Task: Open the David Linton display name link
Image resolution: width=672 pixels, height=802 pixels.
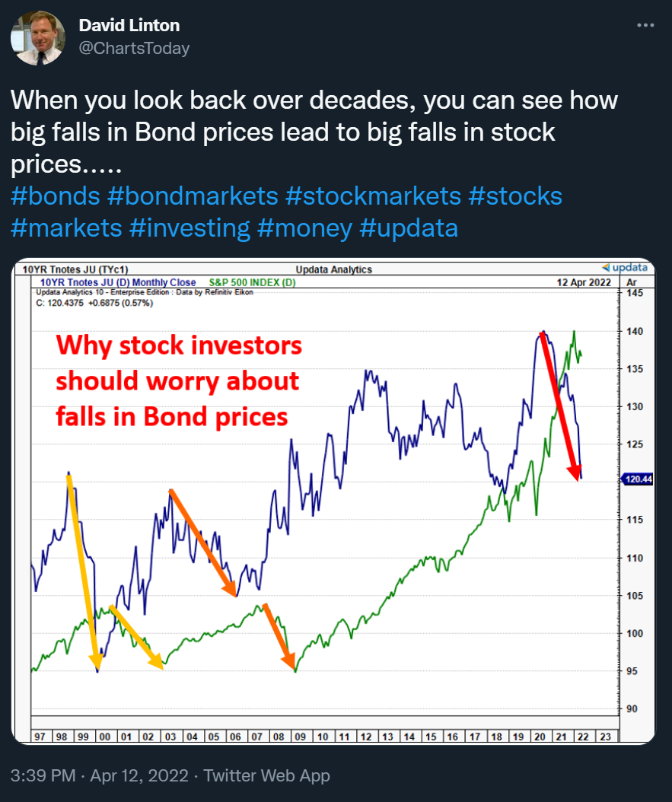Action: [x=129, y=27]
